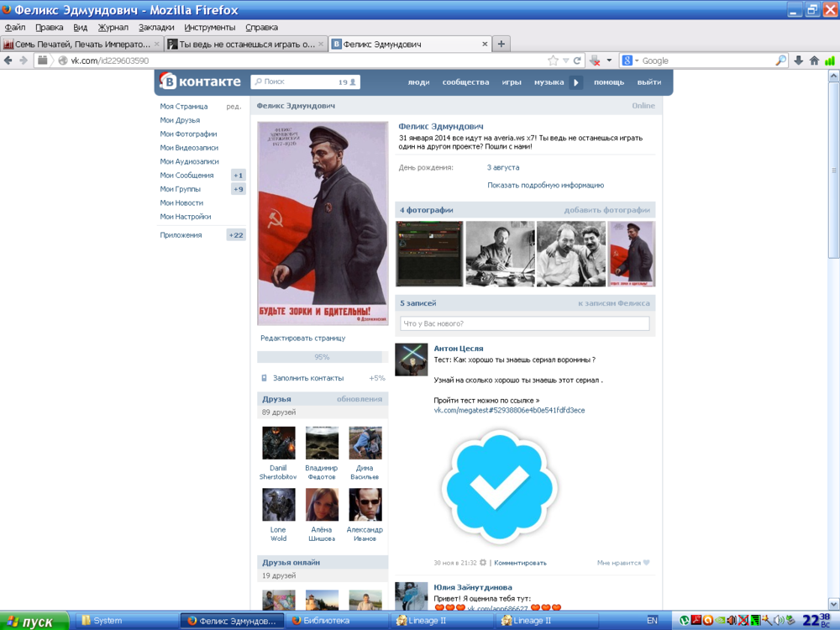Click the bookmark star in the address bar
The height and width of the screenshot is (630, 840).
[x=553, y=60]
